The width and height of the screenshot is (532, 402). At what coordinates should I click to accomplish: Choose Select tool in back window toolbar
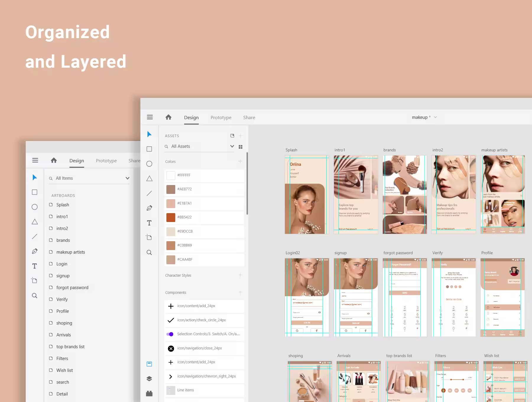coord(35,177)
